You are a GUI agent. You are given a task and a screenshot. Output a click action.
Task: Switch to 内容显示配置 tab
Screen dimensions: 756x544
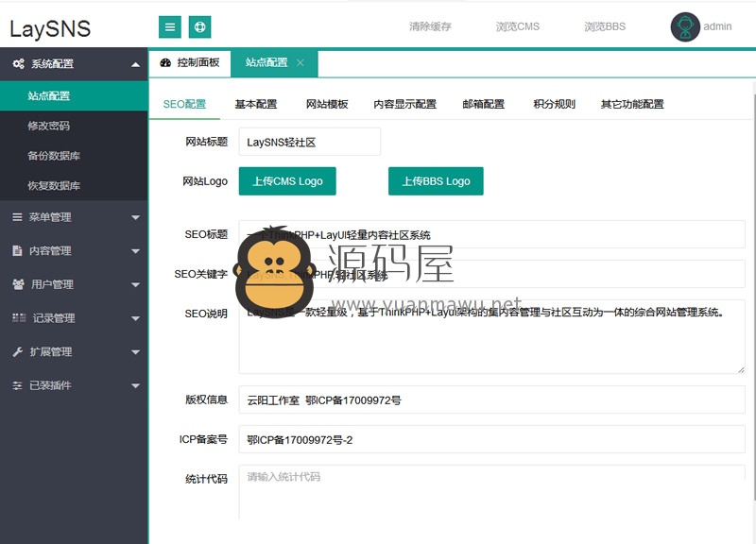coord(405,104)
